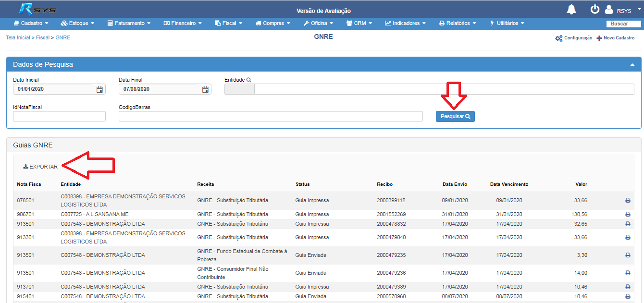The height and width of the screenshot is (303, 644).
Task: Open the notifications bell
Action: click(571, 9)
